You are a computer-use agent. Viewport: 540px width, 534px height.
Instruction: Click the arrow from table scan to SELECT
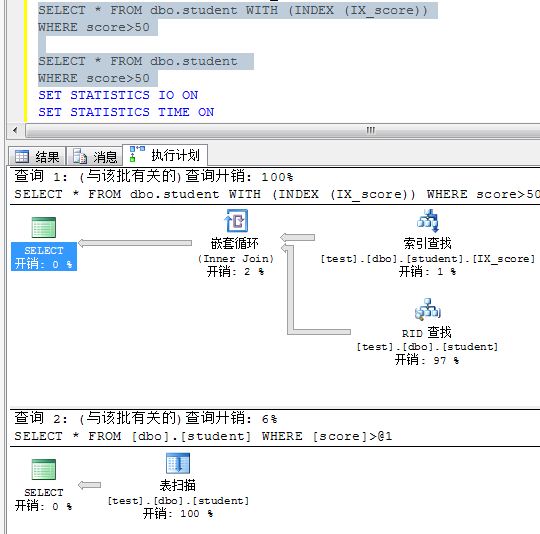pos(90,485)
